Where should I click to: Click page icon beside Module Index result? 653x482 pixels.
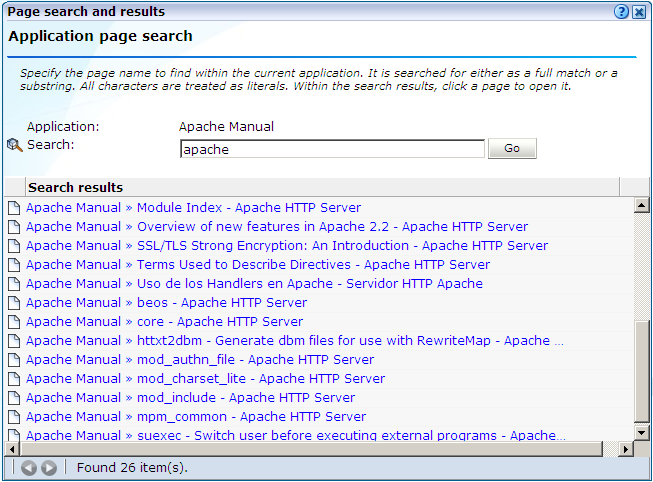[14, 207]
